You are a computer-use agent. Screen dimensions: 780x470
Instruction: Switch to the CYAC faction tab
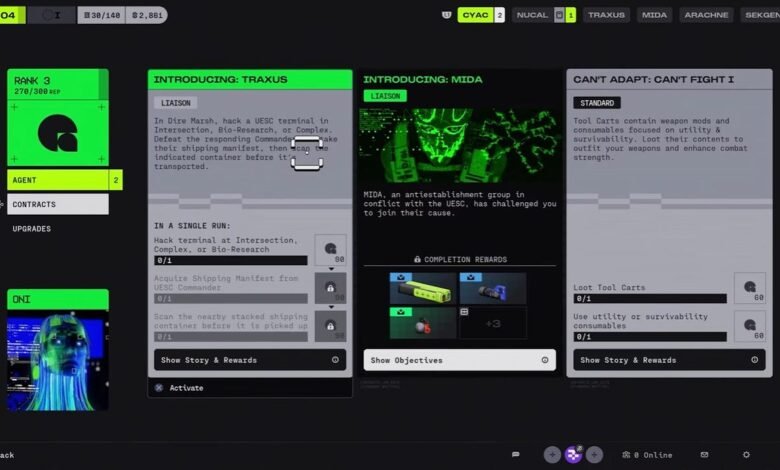click(x=475, y=15)
